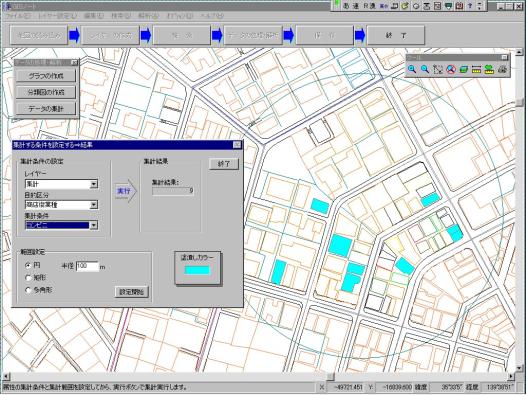Image resolution: width=526 pixels, height=395 pixels.
Task: Open the 編集 menu
Action: point(94,16)
